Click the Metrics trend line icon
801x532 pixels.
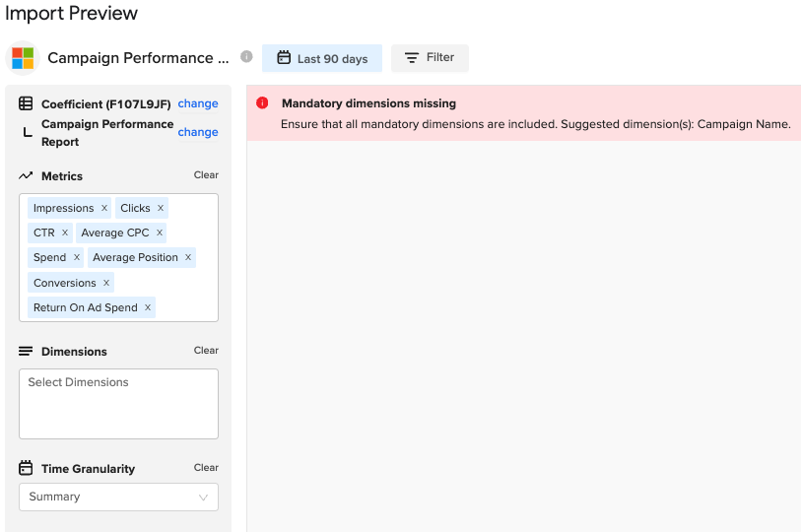(26, 175)
